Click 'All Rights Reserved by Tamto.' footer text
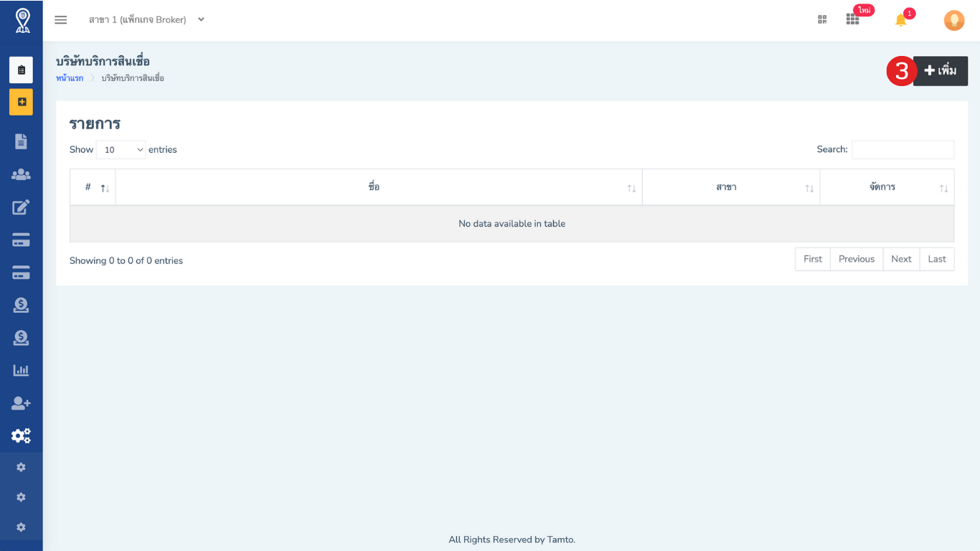Screen dimensions: 980x551 tap(512, 540)
